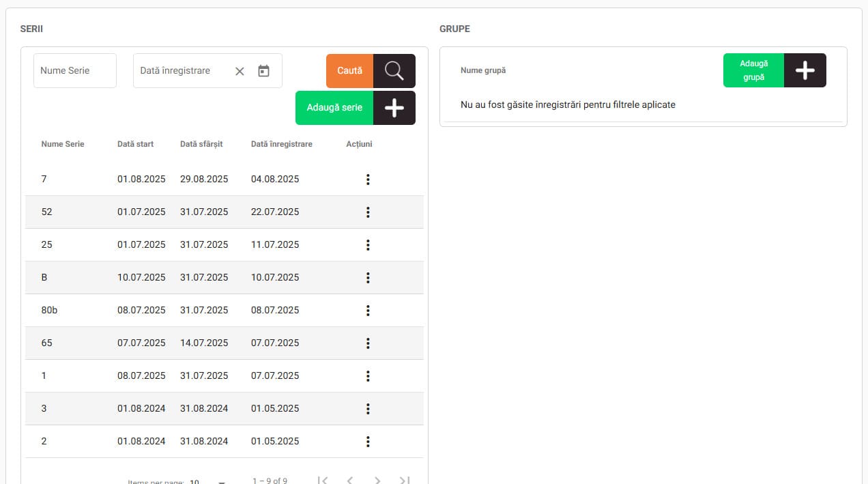Image resolution: width=868 pixels, height=484 pixels.
Task: Open the three-dot actions menu for series 52
Action: (x=368, y=212)
